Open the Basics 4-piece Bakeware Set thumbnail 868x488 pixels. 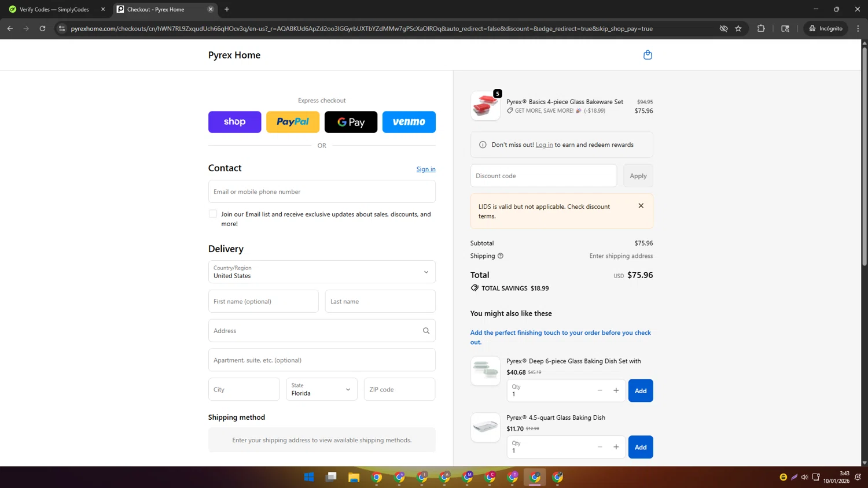click(x=486, y=106)
